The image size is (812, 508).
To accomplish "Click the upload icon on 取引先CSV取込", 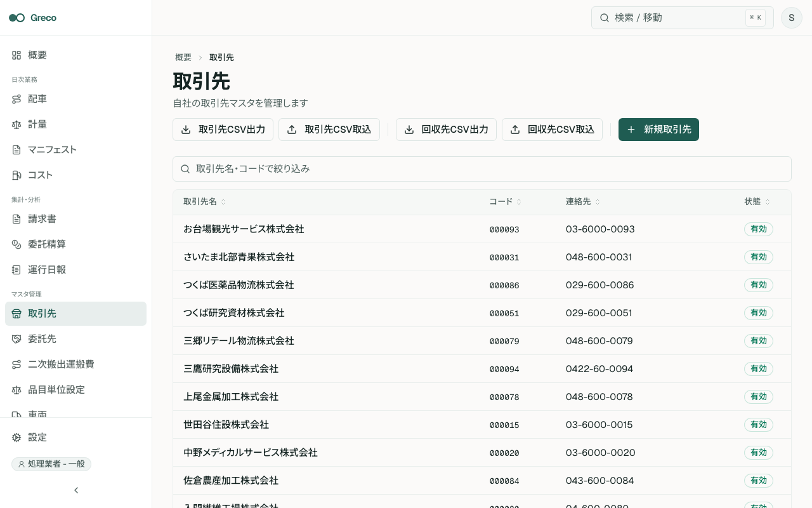I will (x=292, y=130).
